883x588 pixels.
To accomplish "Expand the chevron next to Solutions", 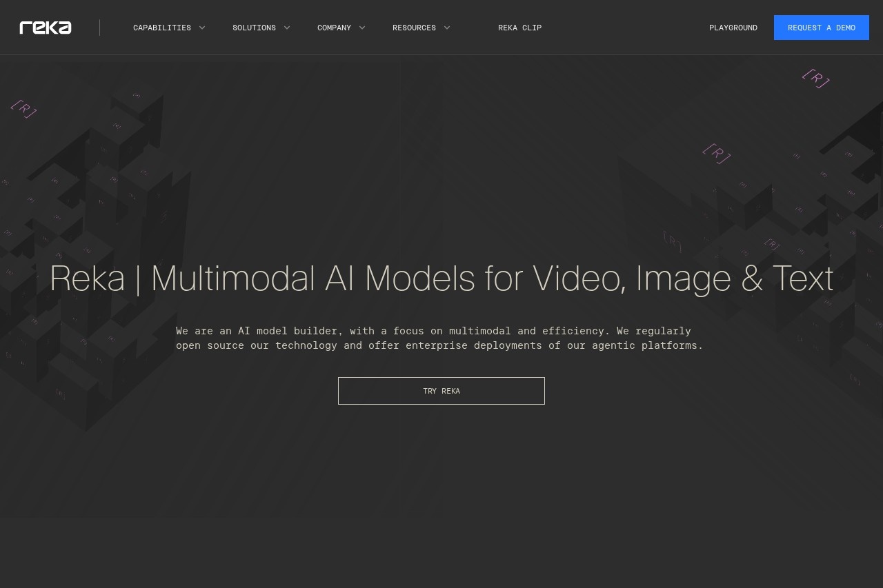I will tap(287, 28).
